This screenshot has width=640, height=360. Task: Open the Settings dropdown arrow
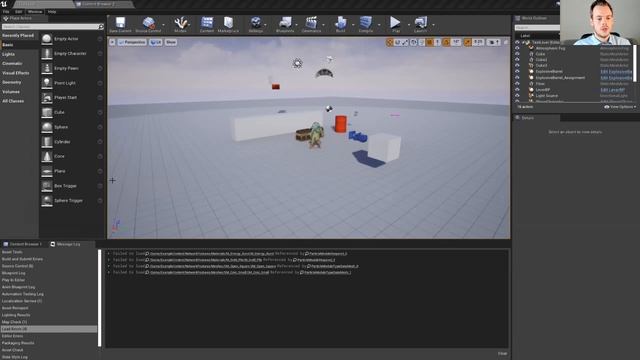coord(266,25)
